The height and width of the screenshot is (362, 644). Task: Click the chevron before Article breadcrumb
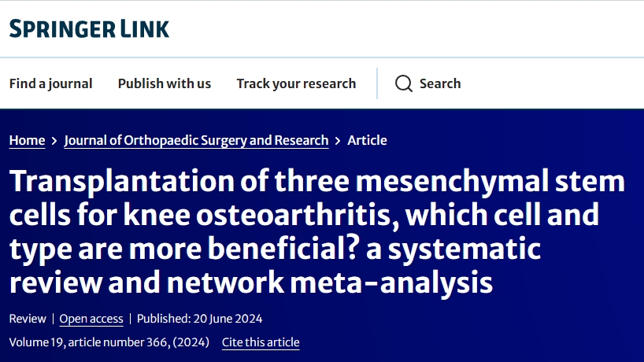point(338,141)
